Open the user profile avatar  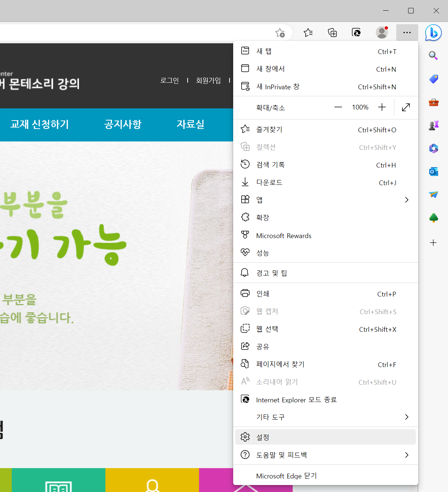point(382,33)
